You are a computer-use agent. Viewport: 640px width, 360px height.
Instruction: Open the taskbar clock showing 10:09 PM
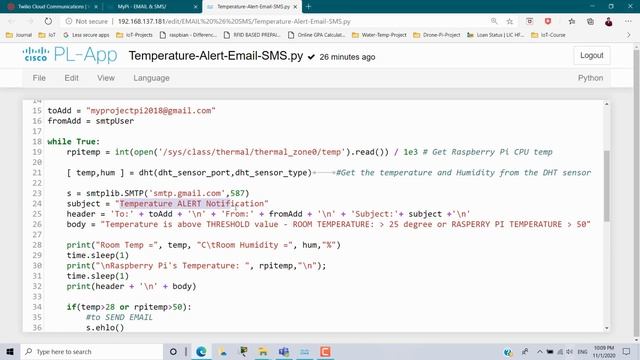pyautogui.click(x=604, y=351)
